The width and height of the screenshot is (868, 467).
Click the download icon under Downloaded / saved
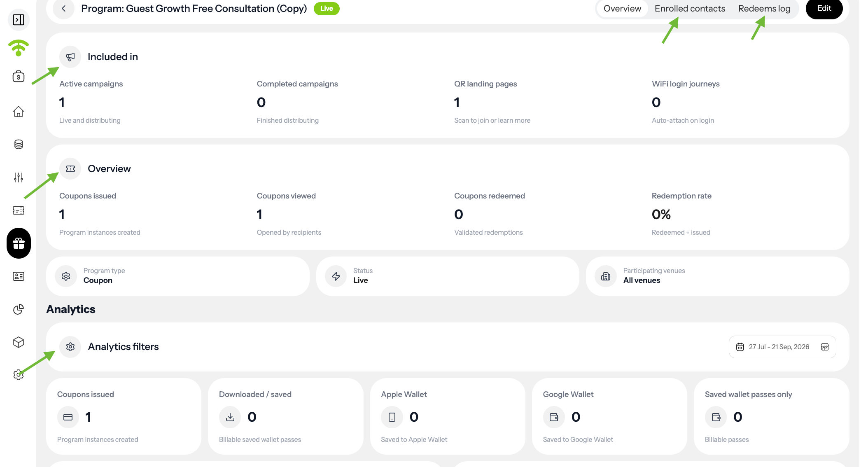pos(230,417)
